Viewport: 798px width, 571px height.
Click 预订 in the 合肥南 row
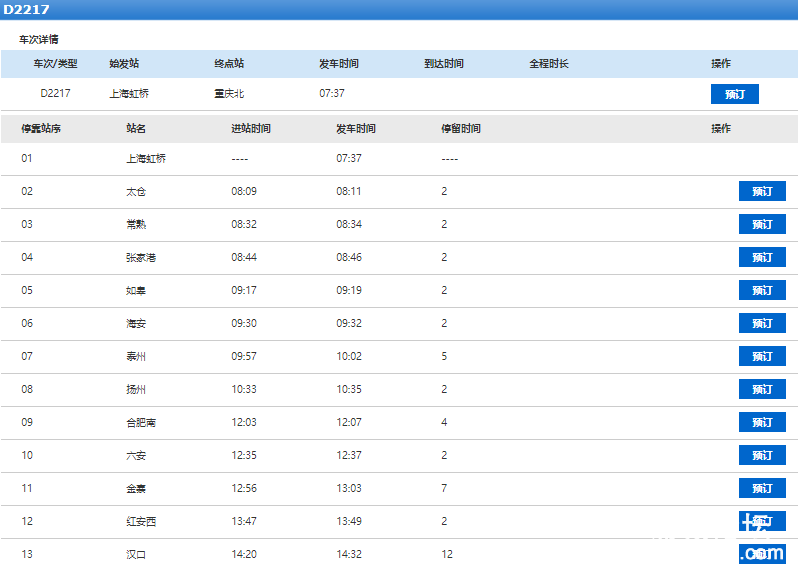coord(762,422)
